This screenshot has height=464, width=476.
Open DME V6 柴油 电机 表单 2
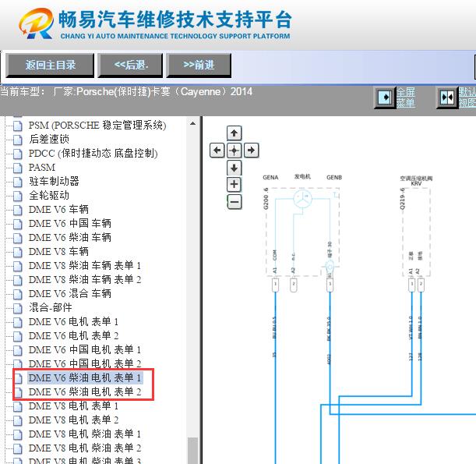coord(85,391)
